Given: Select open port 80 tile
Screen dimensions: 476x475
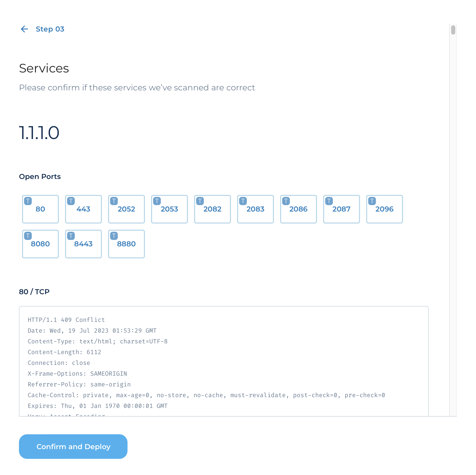Looking at the screenshot, I should point(40,209).
